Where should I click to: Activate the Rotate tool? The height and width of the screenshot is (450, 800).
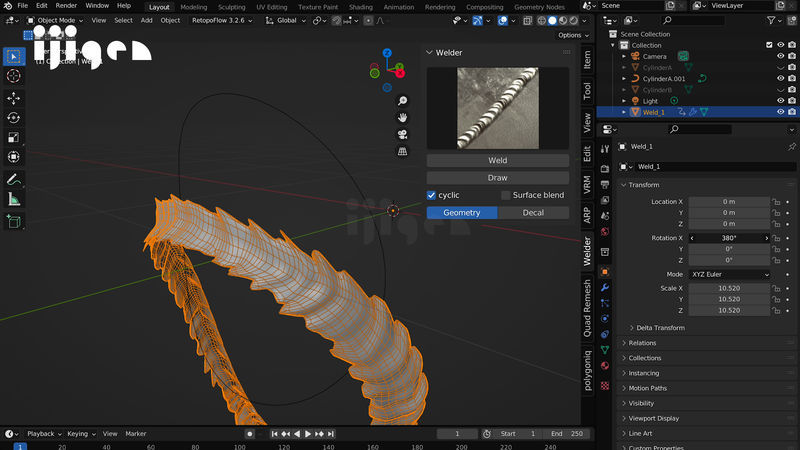click(14, 118)
